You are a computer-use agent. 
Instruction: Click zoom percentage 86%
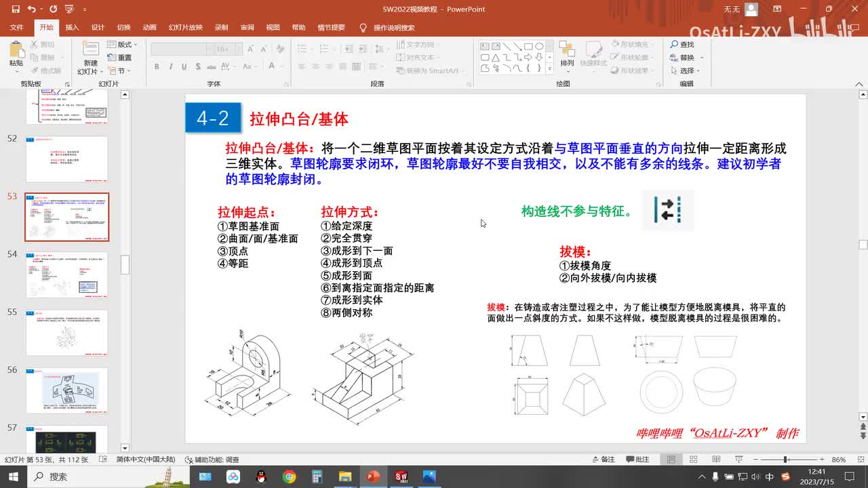[x=838, y=460]
